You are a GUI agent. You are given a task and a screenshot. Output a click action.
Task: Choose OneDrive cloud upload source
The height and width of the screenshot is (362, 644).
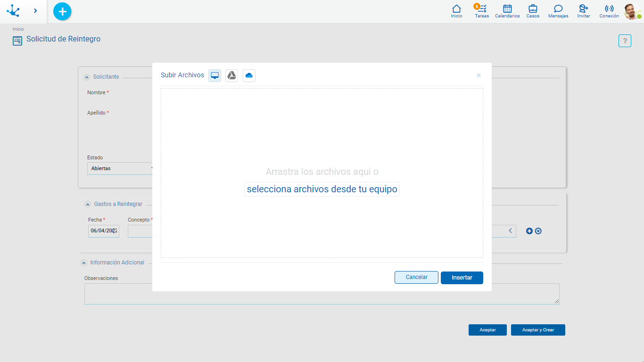249,75
